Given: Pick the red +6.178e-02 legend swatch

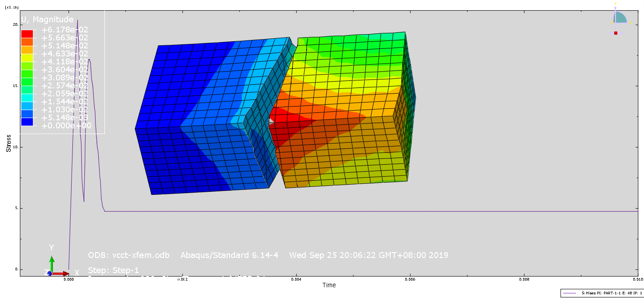Looking at the screenshot, I should [x=27, y=34].
